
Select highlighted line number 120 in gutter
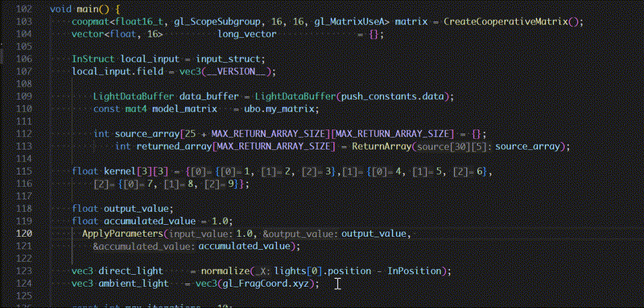24,234
